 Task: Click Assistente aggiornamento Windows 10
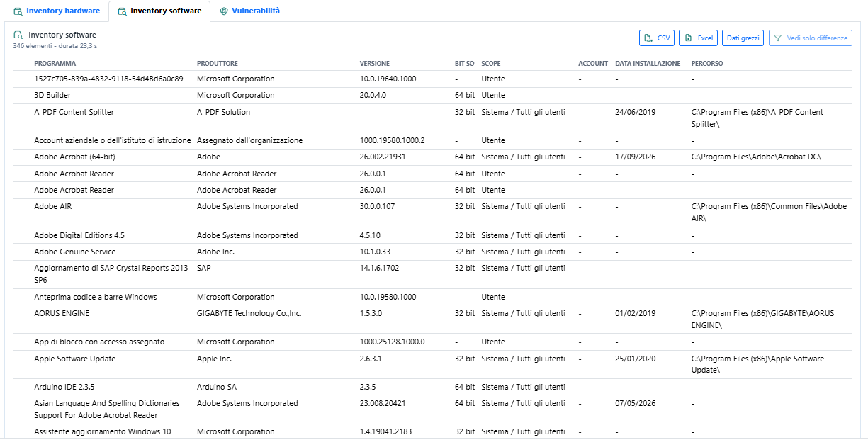[x=103, y=431]
